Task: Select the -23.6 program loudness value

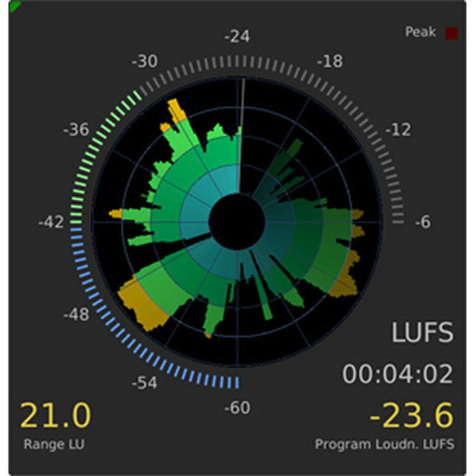Action: (412, 415)
